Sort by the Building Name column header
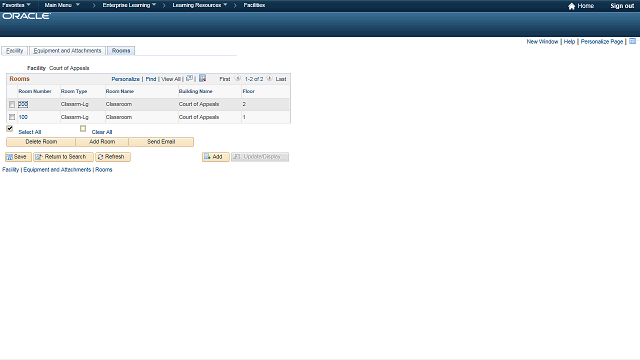Image resolution: width=640 pixels, height=360 pixels. click(196, 91)
